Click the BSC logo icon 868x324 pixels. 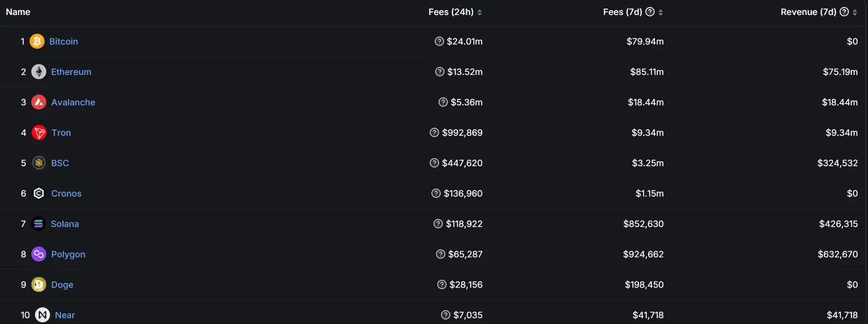pos(39,163)
